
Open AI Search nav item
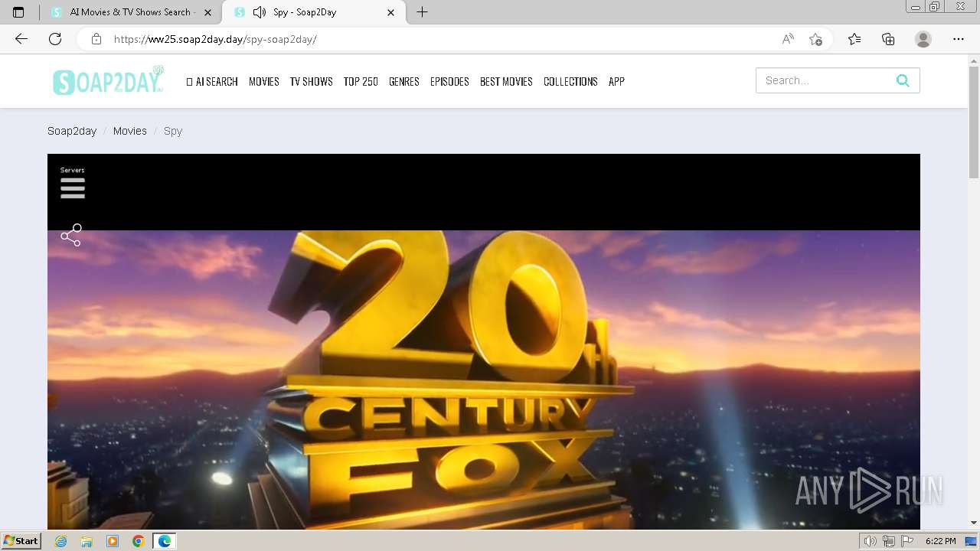click(x=212, y=81)
